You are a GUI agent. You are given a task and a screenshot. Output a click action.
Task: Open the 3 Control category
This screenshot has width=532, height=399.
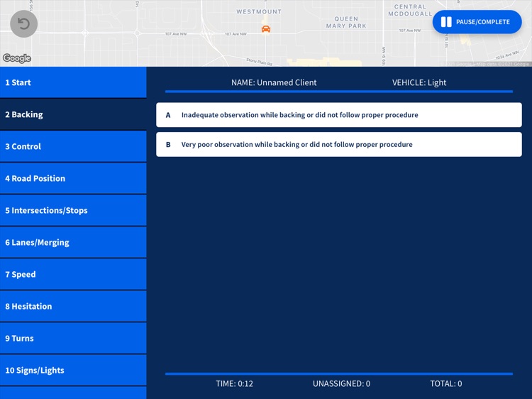tap(73, 146)
